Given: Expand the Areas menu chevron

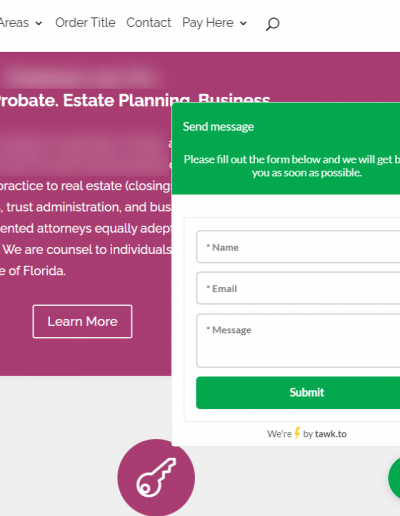Looking at the screenshot, I should pos(39,23).
